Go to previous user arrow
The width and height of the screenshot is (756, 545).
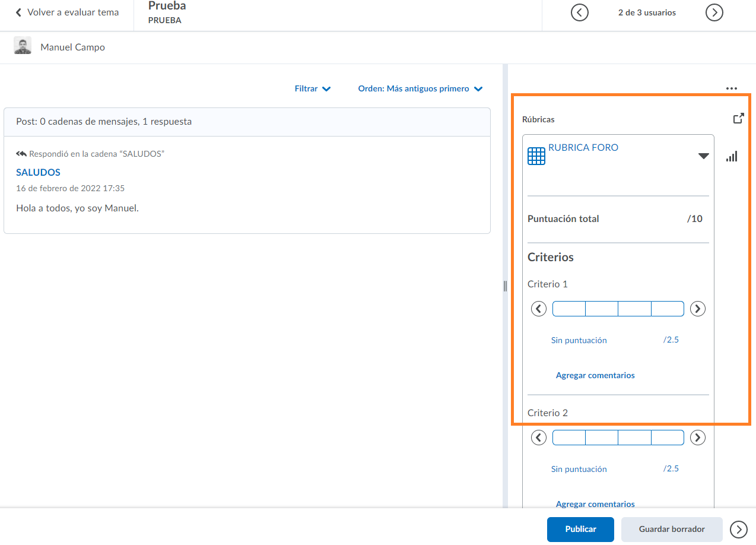coord(579,12)
